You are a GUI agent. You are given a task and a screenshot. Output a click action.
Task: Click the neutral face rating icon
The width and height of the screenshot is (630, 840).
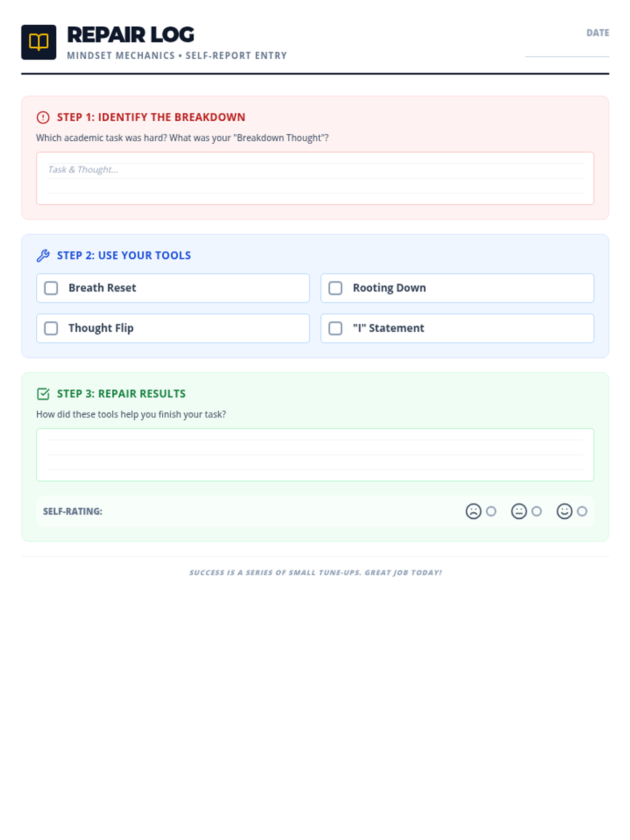519,511
